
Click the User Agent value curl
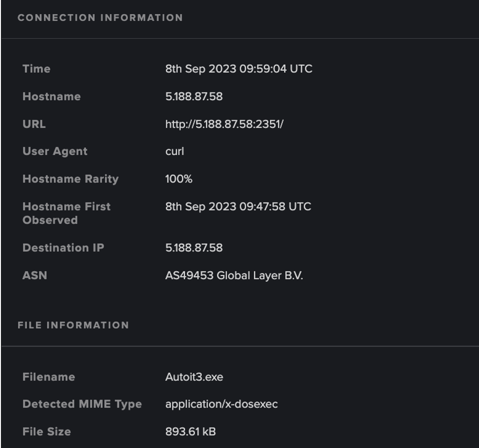[x=175, y=152]
